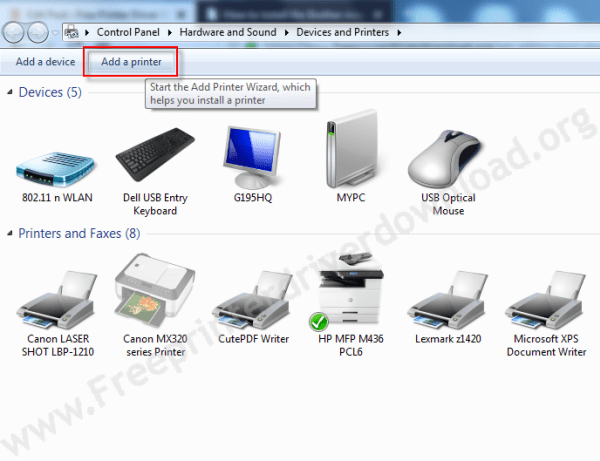The image size is (600, 461).
Task: Click the 'CutePDF Writer' label
Action: pyautogui.click(x=253, y=339)
